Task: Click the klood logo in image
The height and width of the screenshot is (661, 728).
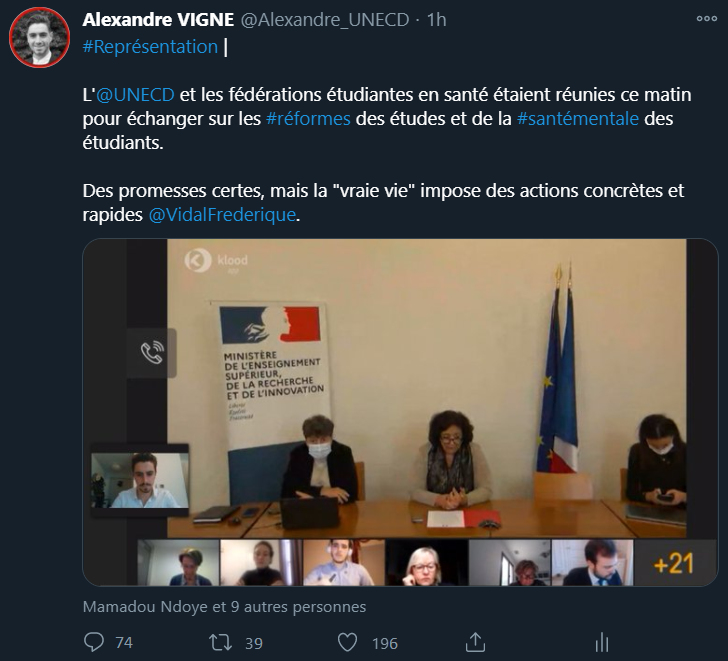Action: pyautogui.click(x=216, y=260)
